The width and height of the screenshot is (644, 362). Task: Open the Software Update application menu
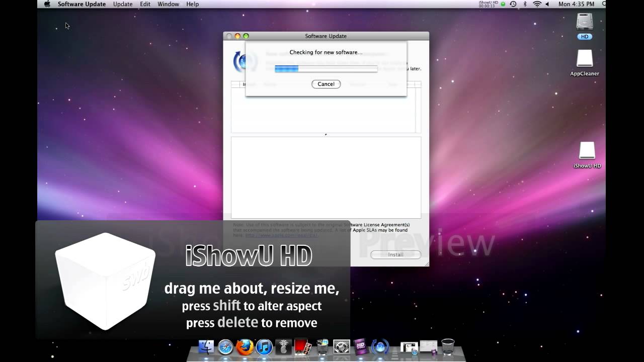coord(82,4)
